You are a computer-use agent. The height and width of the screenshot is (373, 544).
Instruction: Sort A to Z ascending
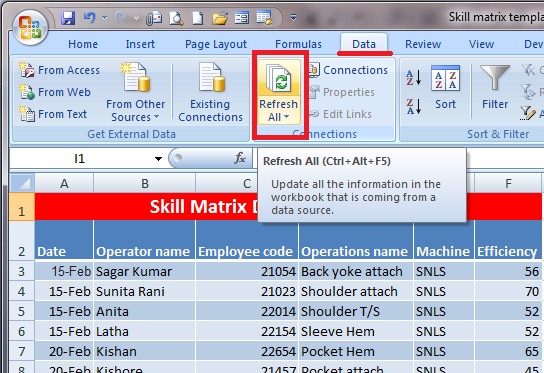pyautogui.click(x=414, y=78)
